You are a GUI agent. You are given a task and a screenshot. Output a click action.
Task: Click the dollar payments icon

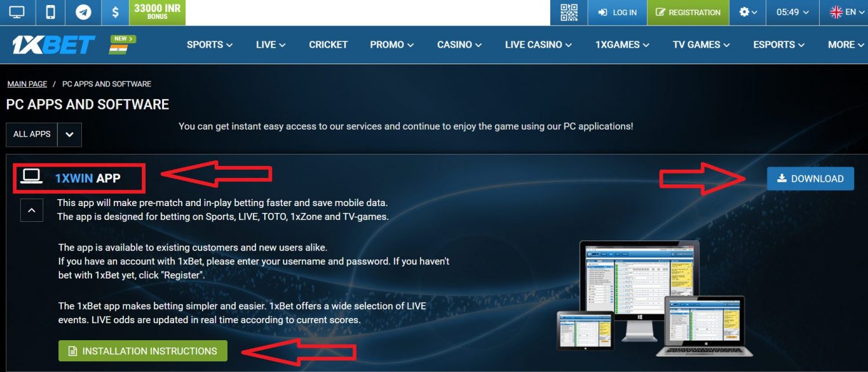coord(114,11)
